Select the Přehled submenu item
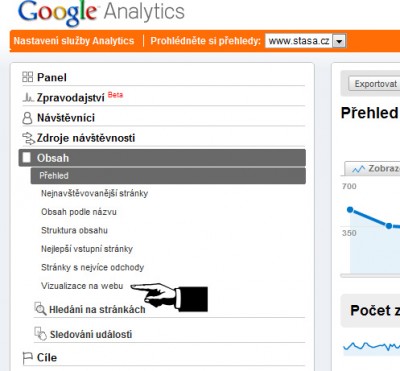This screenshot has width=400, height=371. (168, 176)
